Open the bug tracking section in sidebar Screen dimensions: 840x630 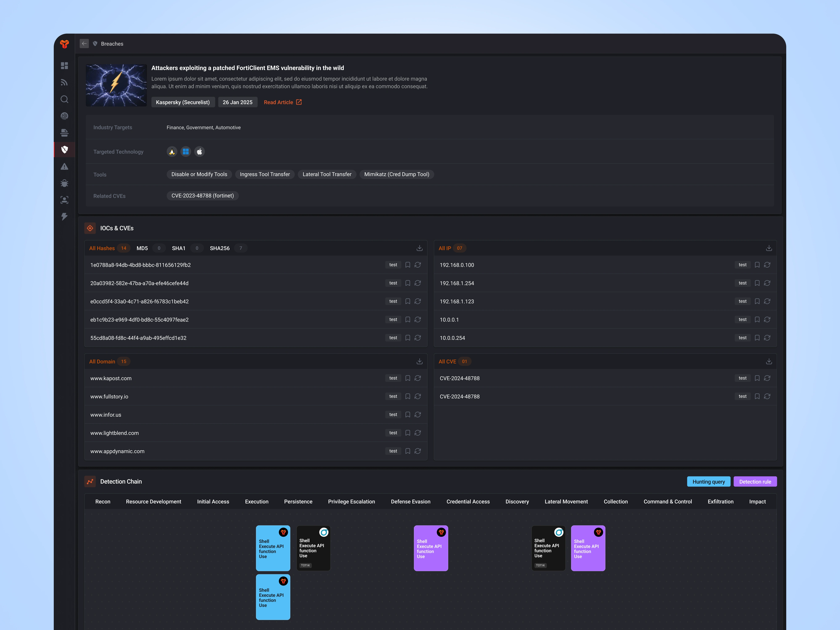[64, 183]
